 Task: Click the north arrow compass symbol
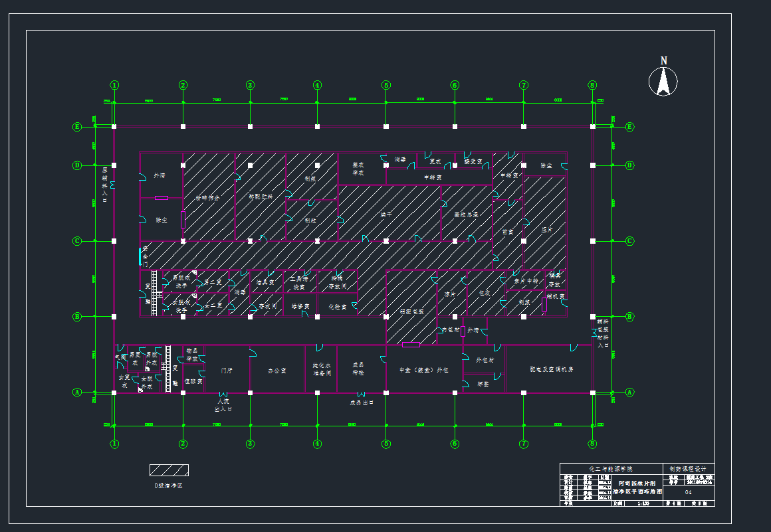pyautogui.click(x=663, y=82)
